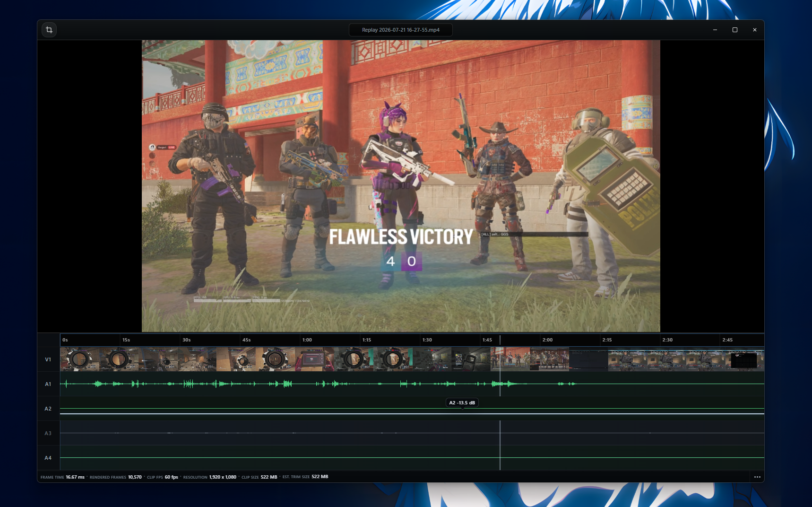The height and width of the screenshot is (507, 812).
Task: Jump to 1:45 on the timeline ruler
Action: [x=487, y=340]
